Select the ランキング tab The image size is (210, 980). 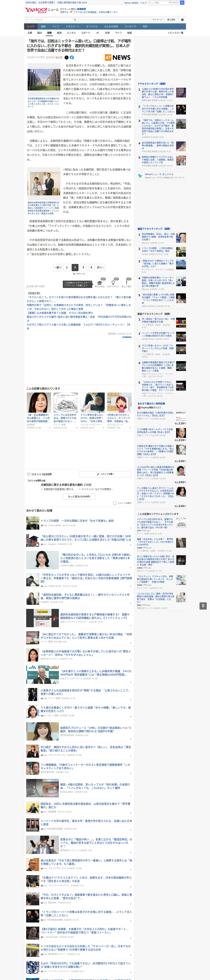point(130,27)
